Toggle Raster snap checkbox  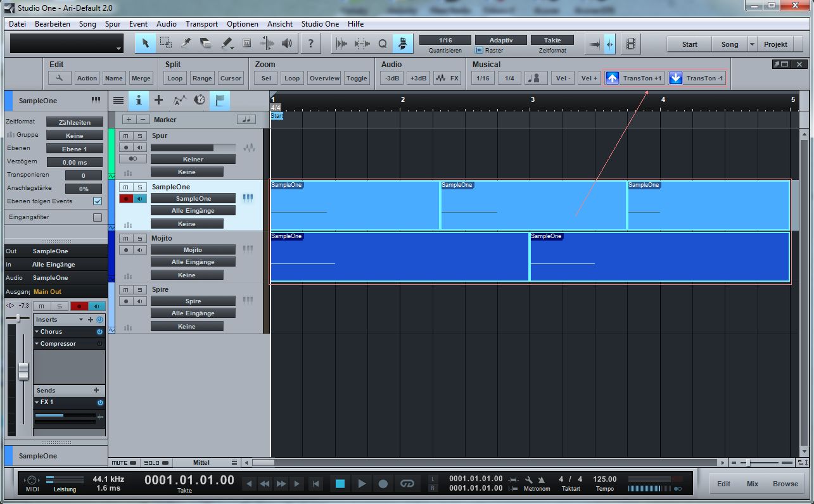click(x=479, y=50)
